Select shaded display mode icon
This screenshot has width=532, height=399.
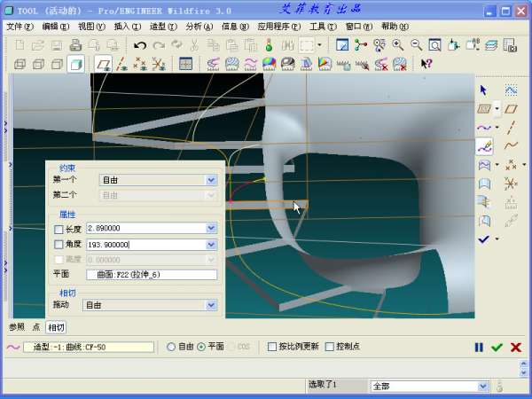tap(75, 64)
